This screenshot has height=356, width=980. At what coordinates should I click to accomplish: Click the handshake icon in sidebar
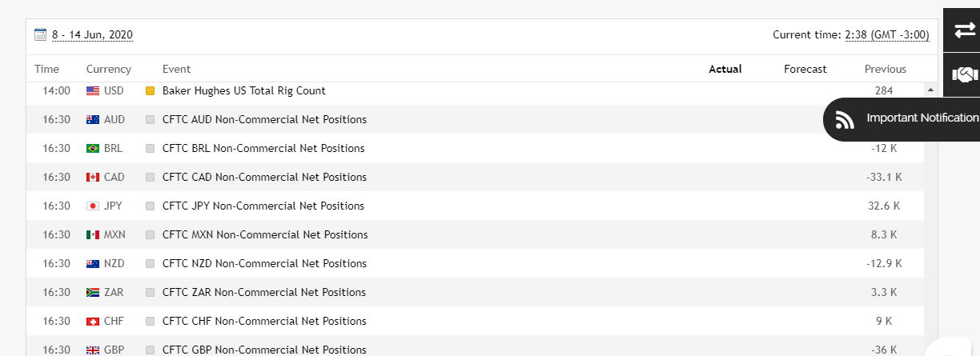[963, 74]
